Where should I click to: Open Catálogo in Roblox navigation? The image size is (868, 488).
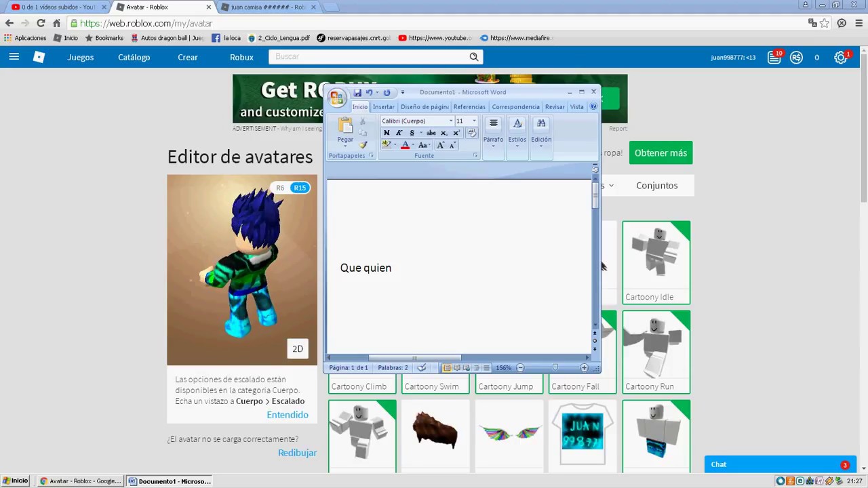[x=134, y=58]
